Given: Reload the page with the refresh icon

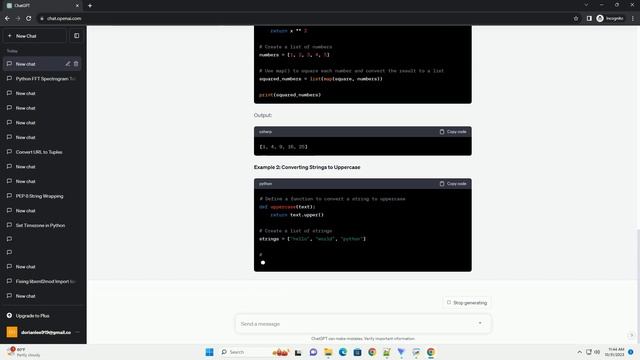Looking at the screenshot, I should [29, 18].
